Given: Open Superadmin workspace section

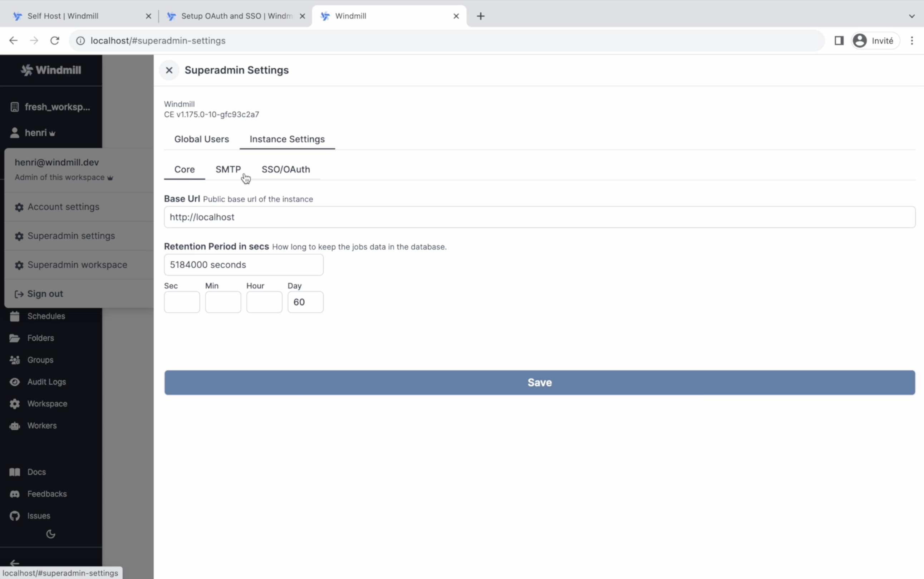Looking at the screenshot, I should coord(77,265).
